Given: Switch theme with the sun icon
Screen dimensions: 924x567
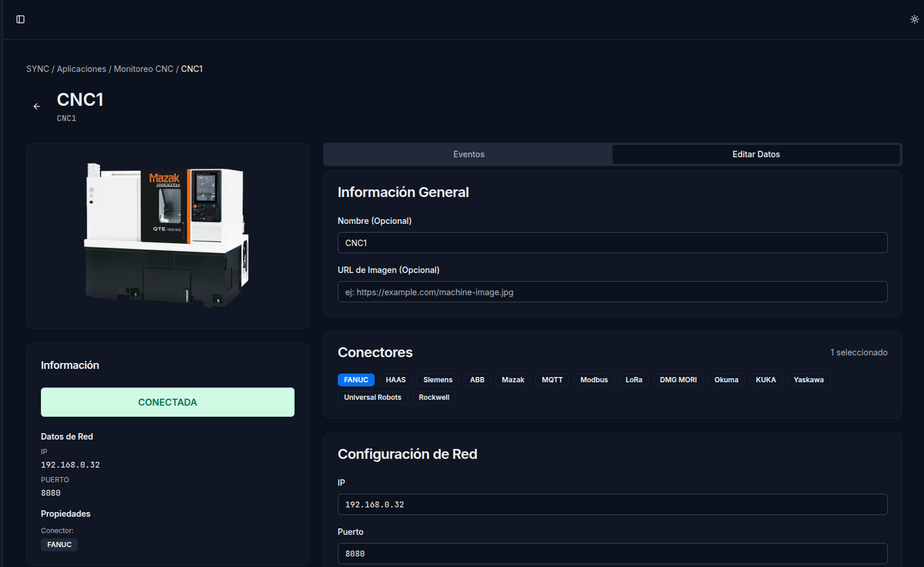Looking at the screenshot, I should 914,19.
